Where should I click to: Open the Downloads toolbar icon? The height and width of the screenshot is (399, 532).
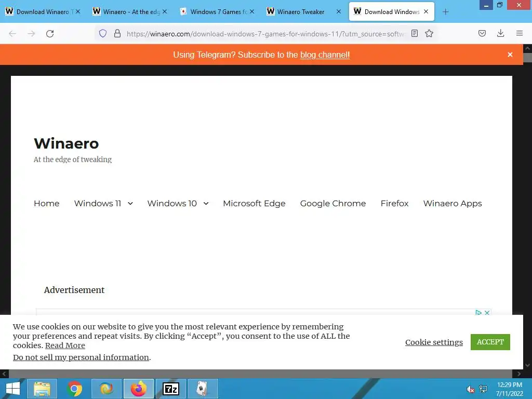click(x=500, y=33)
